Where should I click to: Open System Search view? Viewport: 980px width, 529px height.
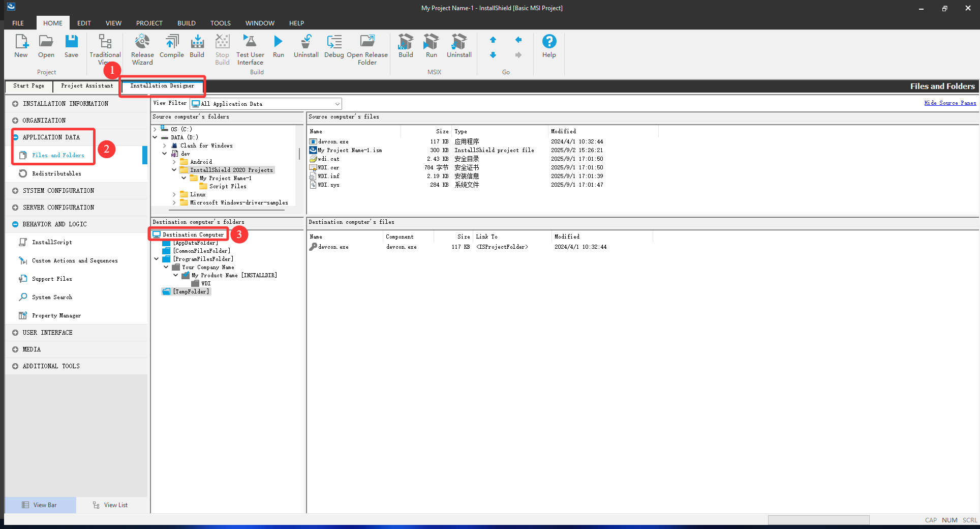52,297
